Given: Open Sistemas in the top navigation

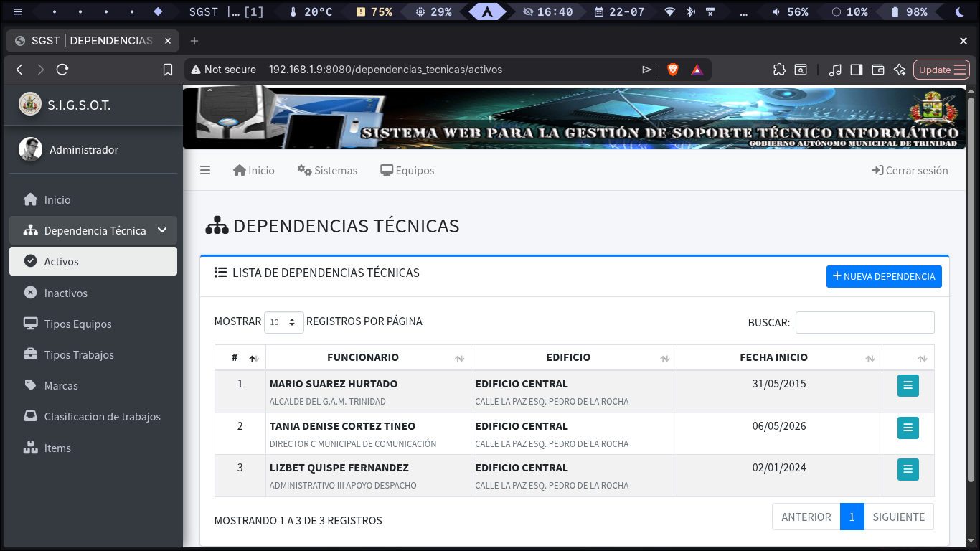Looking at the screenshot, I should pyautogui.click(x=327, y=171).
